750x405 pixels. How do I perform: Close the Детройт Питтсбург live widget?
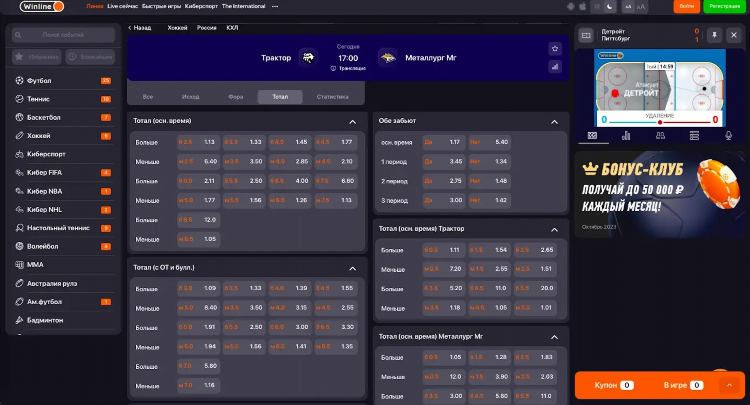(x=734, y=35)
